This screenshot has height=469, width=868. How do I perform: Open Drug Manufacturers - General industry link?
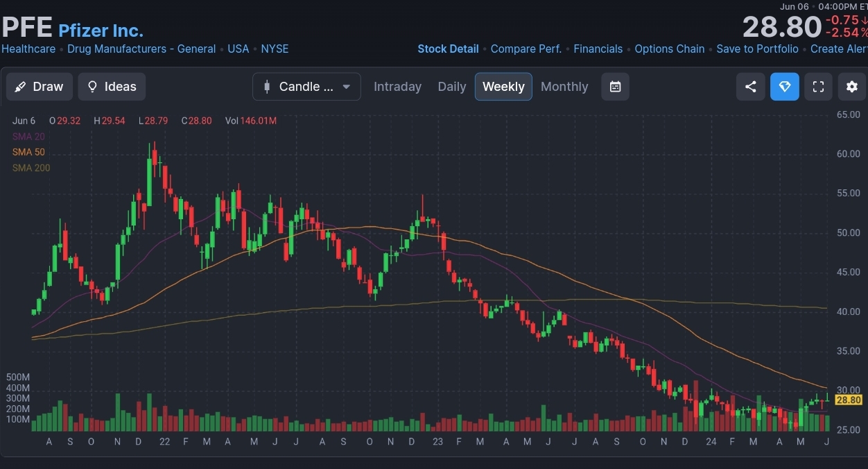coord(141,49)
